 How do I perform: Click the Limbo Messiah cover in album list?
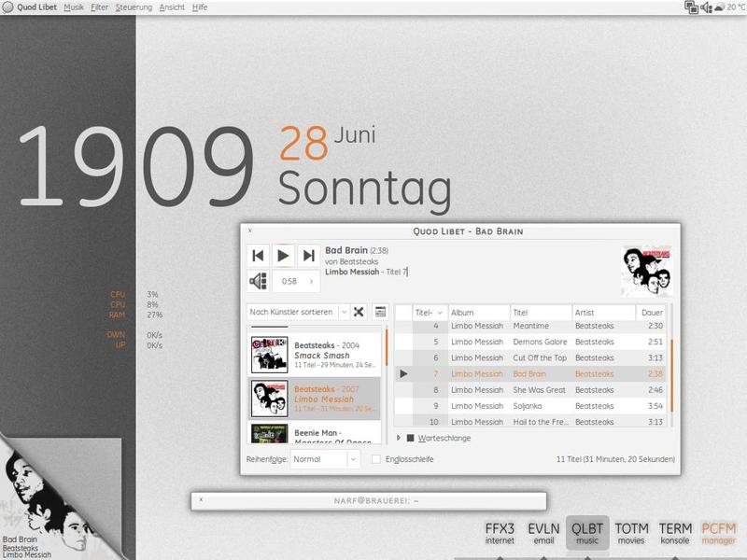tap(270, 399)
